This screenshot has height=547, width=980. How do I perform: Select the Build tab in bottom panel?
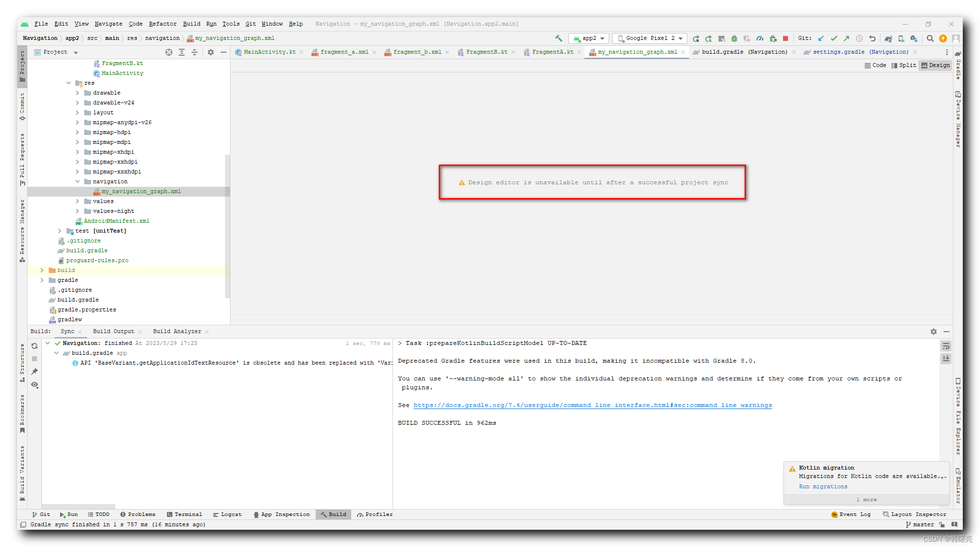point(335,514)
